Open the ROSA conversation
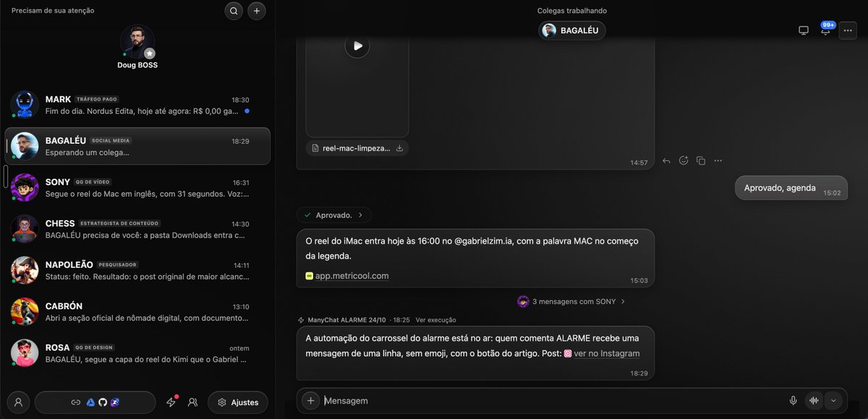868x419 pixels. pyautogui.click(x=137, y=352)
